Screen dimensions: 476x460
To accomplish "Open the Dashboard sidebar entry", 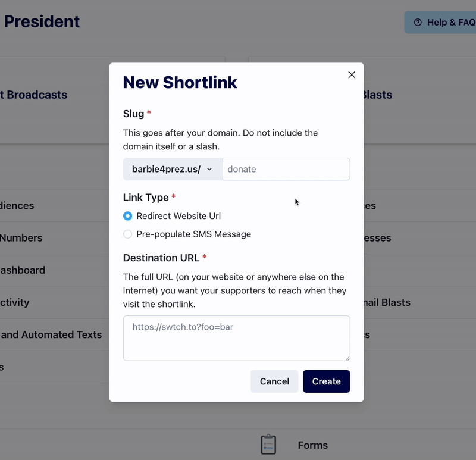I will coord(23,270).
